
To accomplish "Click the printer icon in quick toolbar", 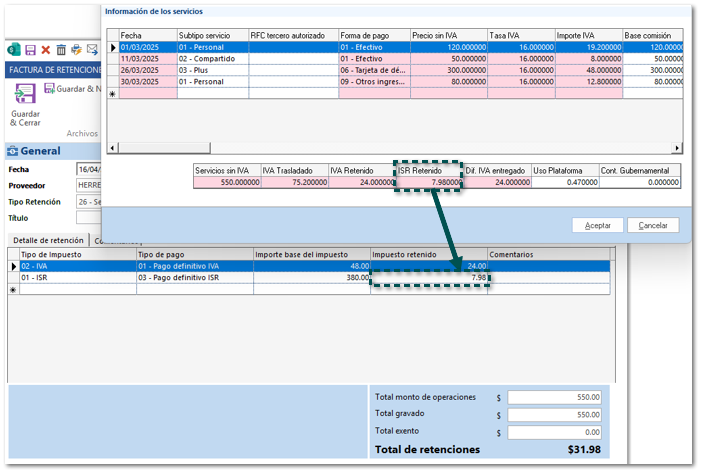I will click(x=76, y=49).
